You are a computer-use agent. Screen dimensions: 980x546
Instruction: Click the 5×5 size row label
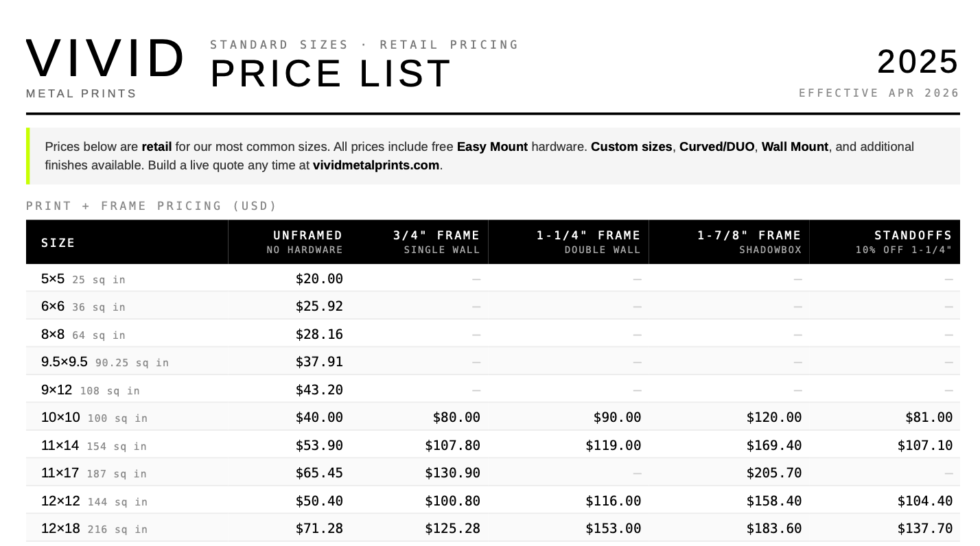click(53, 279)
